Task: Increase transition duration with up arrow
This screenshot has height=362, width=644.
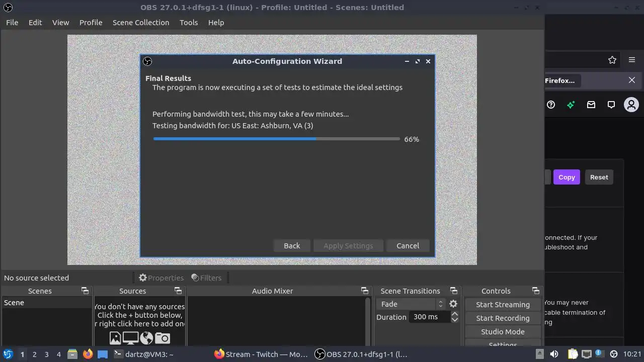Action: 455,314
